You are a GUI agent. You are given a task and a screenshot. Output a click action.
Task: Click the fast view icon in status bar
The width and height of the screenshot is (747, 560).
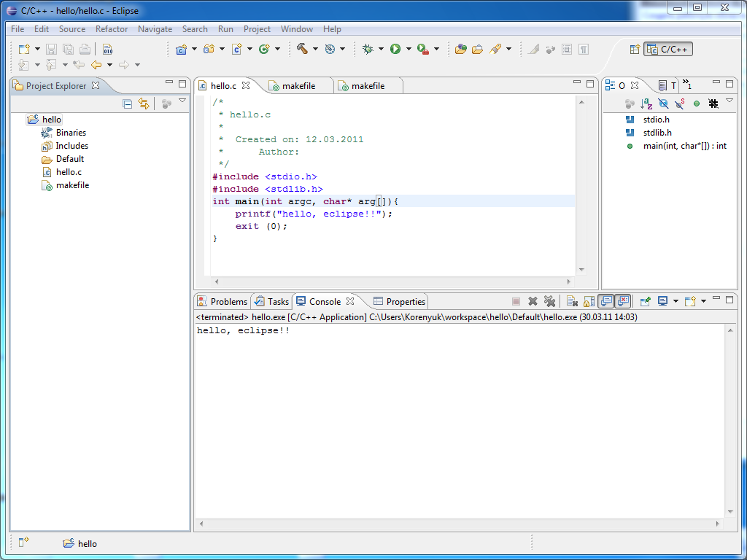click(x=24, y=542)
